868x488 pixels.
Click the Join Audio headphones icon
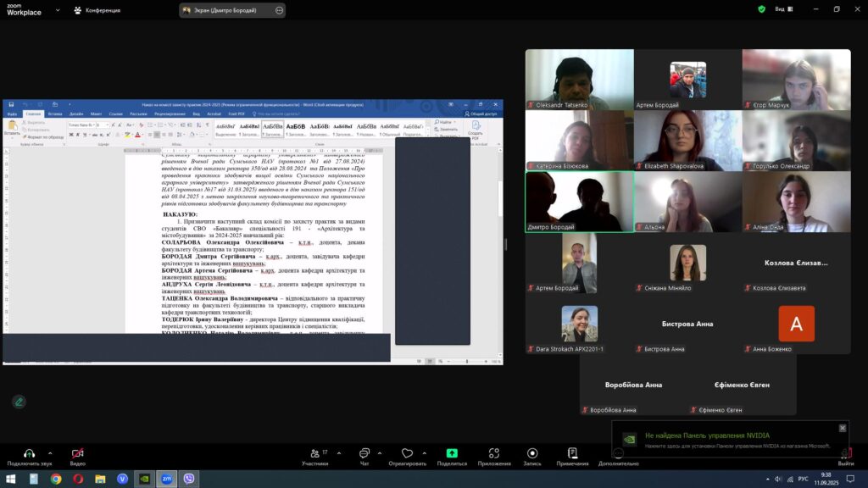pyautogui.click(x=29, y=454)
